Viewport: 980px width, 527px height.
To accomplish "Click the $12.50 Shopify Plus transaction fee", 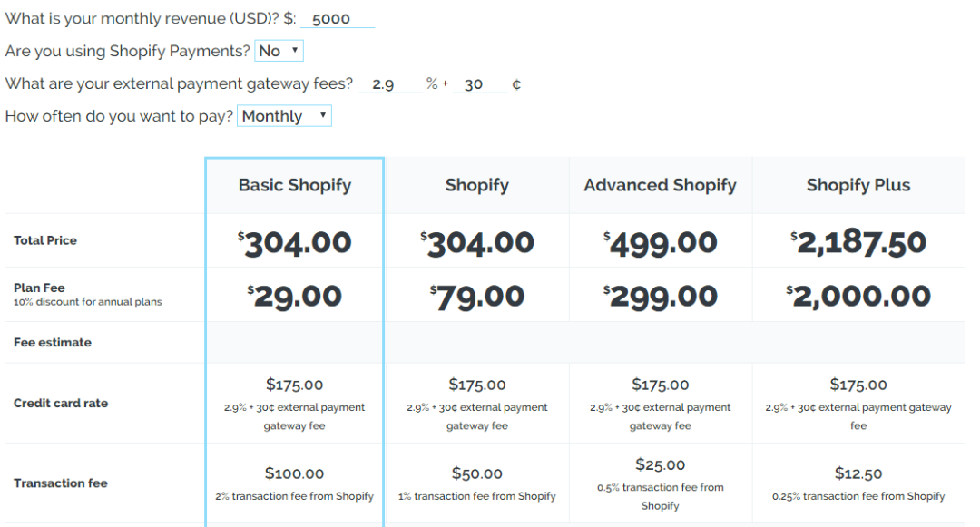I will pyautogui.click(x=858, y=473).
